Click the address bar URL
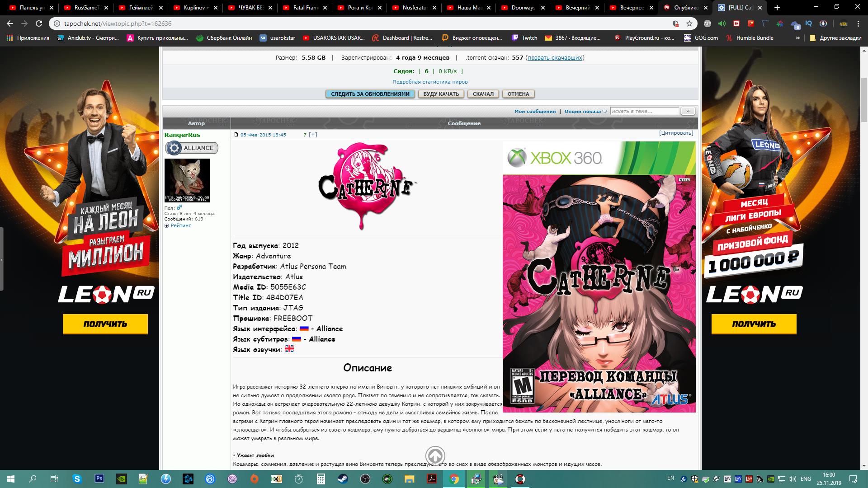Image resolution: width=868 pixels, height=488 pixels. [118, 23]
